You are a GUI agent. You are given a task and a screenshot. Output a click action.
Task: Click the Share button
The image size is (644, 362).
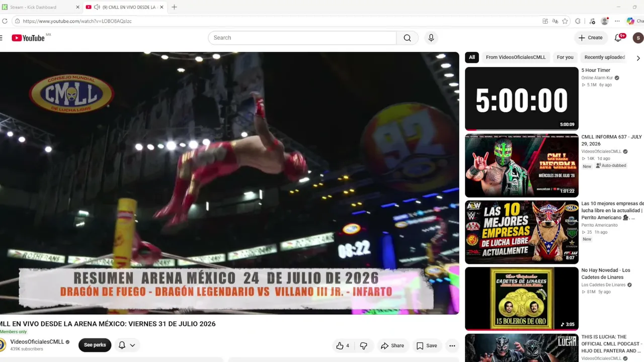[x=392, y=345]
